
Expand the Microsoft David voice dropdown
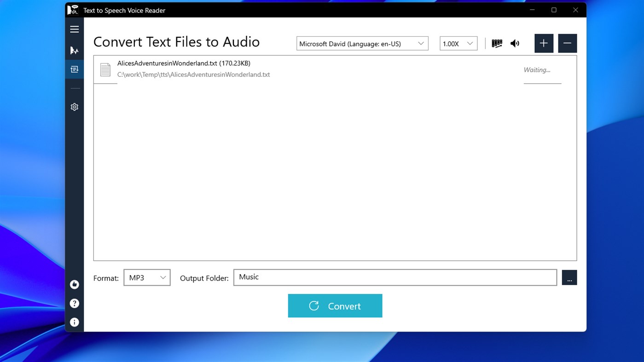pyautogui.click(x=362, y=44)
